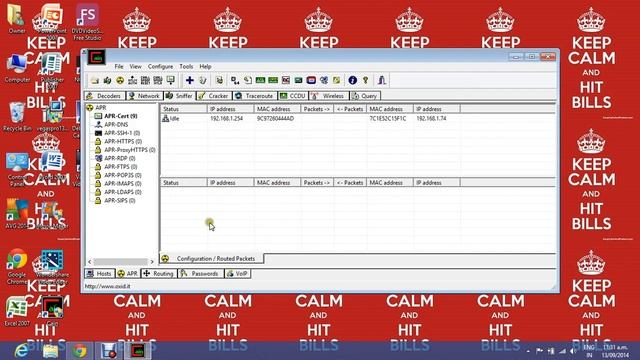Image resolution: width=640 pixels, height=360 pixels.
Task: Click the Internet Explorer taskbar icon
Action: tap(21, 351)
